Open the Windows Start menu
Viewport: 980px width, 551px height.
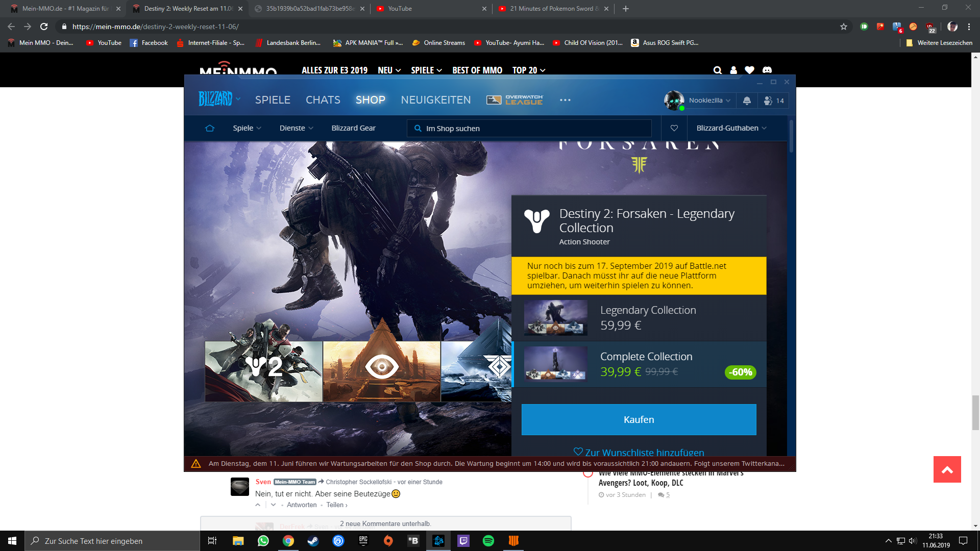[x=12, y=541]
